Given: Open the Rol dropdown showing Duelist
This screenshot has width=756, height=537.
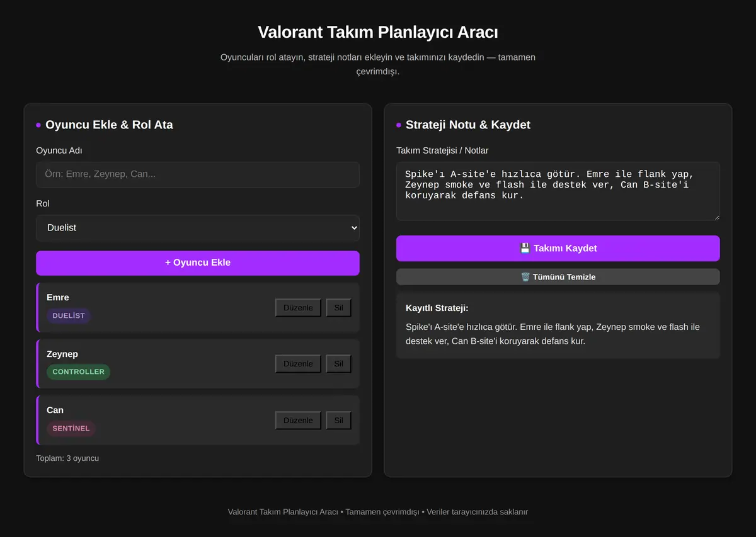Looking at the screenshot, I should click(x=198, y=228).
